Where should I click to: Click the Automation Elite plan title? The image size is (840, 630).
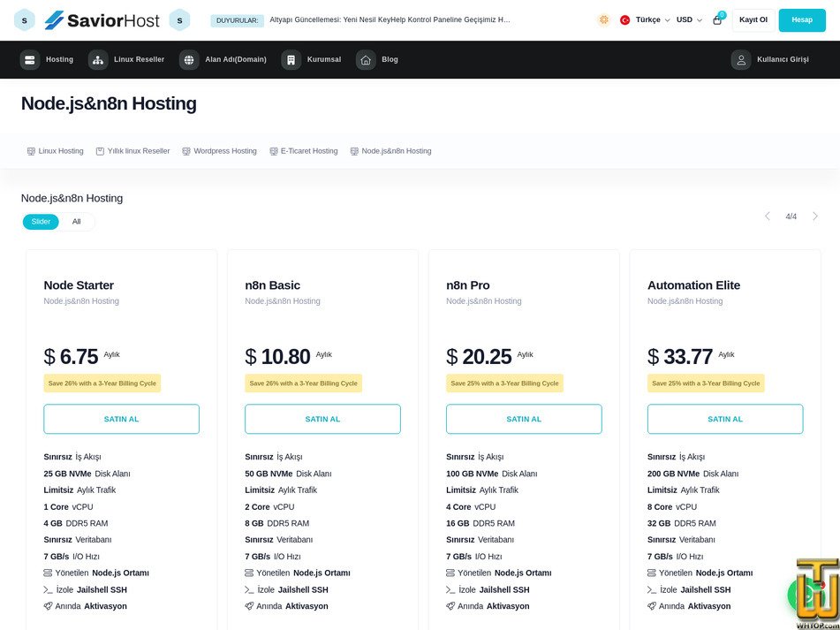(x=693, y=285)
